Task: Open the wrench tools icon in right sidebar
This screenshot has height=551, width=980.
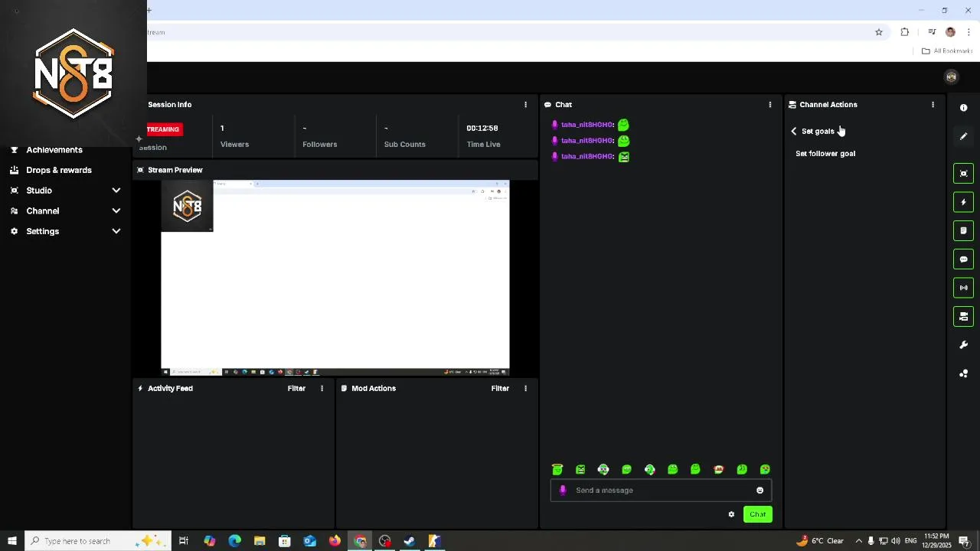Action: tap(964, 345)
